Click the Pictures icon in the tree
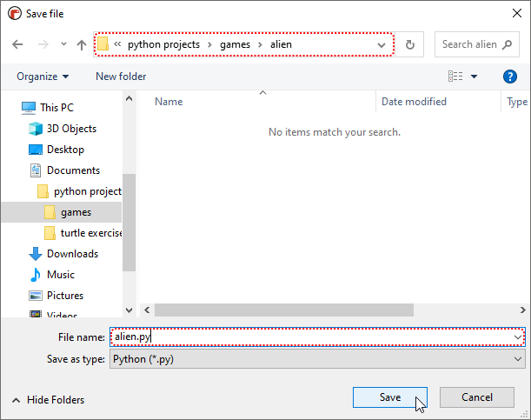 [x=36, y=296]
